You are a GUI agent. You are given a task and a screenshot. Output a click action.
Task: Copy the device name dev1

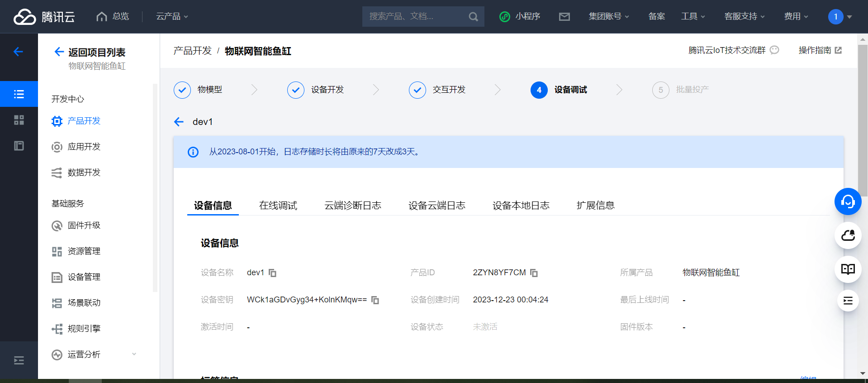tap(272, 273)
